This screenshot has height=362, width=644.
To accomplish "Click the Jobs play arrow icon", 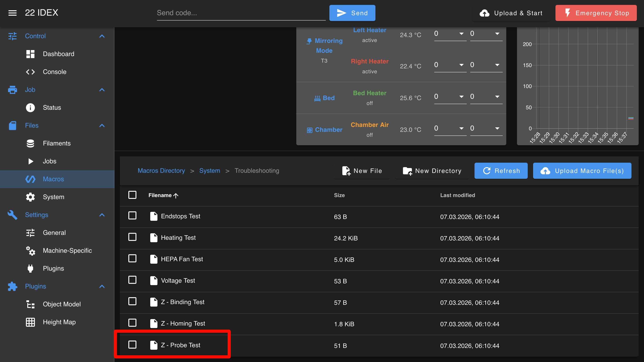I will pyautogui.click(x=31, y=161).
